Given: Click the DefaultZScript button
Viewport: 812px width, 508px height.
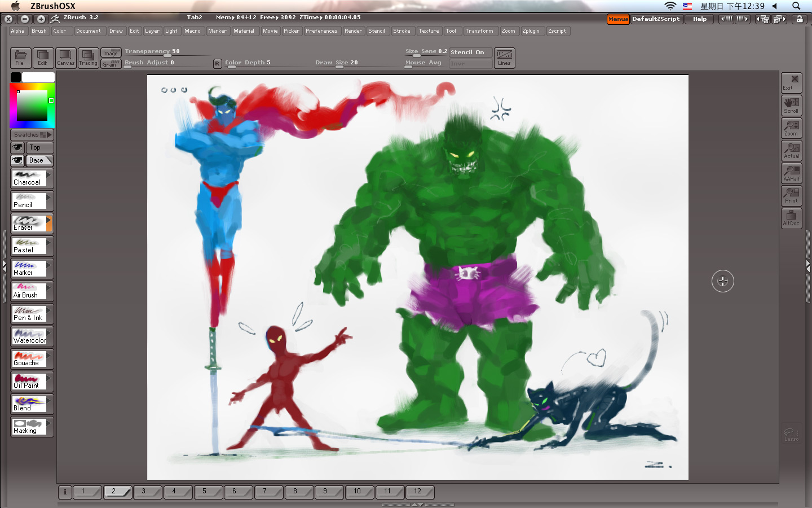Looking at the screenshot, I should point(656,19).
